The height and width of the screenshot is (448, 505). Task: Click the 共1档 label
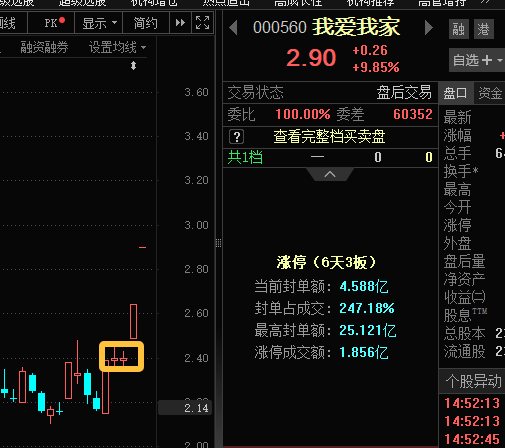point(245,157)
